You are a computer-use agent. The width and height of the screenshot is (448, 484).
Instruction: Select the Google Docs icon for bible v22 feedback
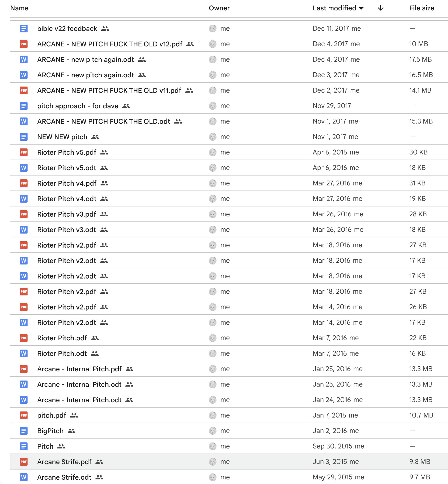click(23, 29)
